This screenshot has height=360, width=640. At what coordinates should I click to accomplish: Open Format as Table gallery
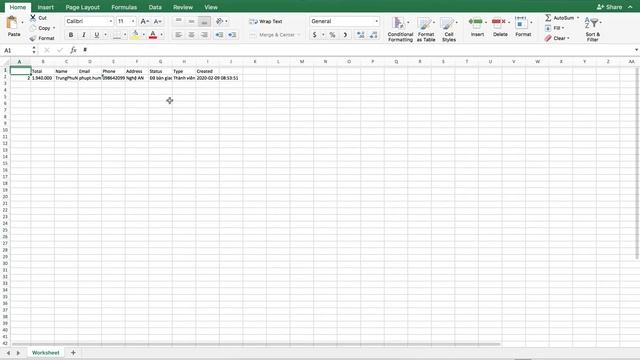point(426,29)
